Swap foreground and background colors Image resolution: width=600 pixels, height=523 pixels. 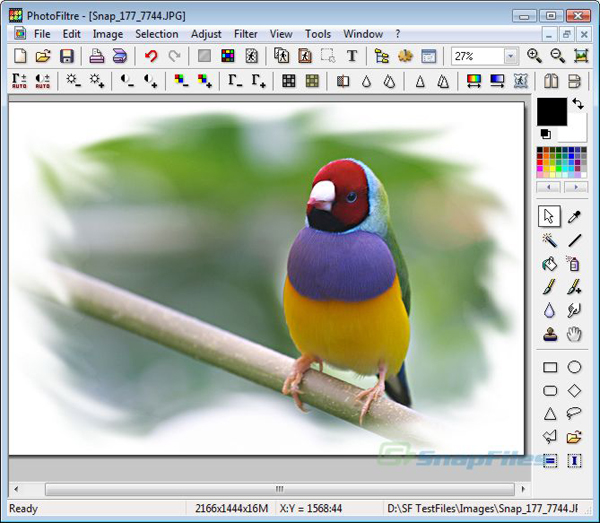pyautogui.click(x=577, y=104)
